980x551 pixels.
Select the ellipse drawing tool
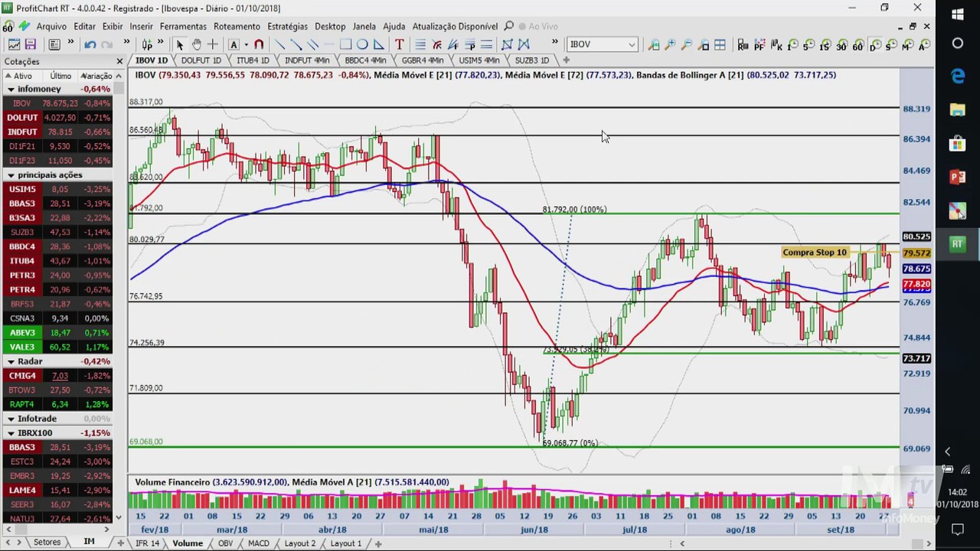click(362, 44)
